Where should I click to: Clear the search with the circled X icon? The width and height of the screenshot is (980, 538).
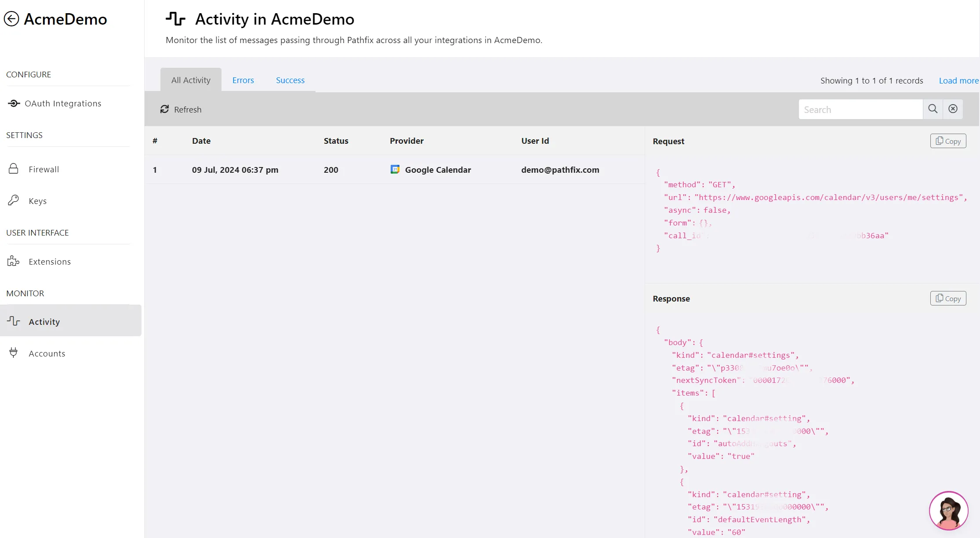[x=953, y=109]
